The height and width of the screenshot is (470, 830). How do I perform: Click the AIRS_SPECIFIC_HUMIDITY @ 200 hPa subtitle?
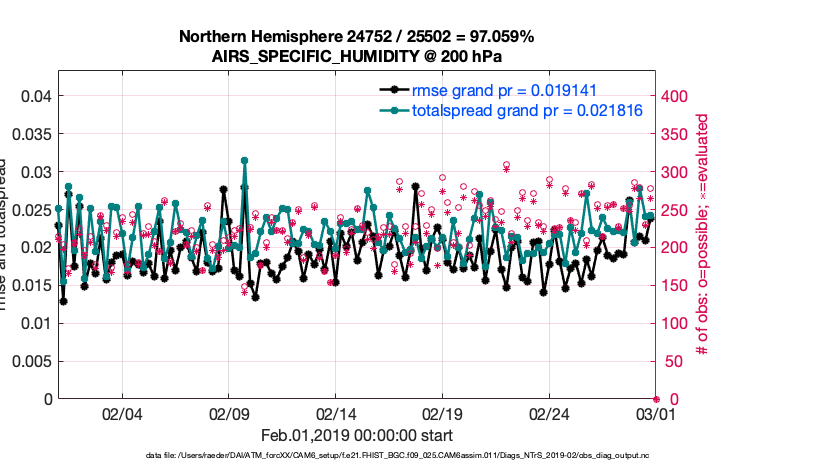(356, 57)
